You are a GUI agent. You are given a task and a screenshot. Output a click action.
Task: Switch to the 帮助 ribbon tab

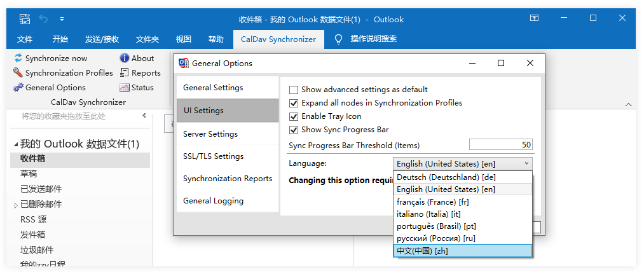(x=216, y=39)
